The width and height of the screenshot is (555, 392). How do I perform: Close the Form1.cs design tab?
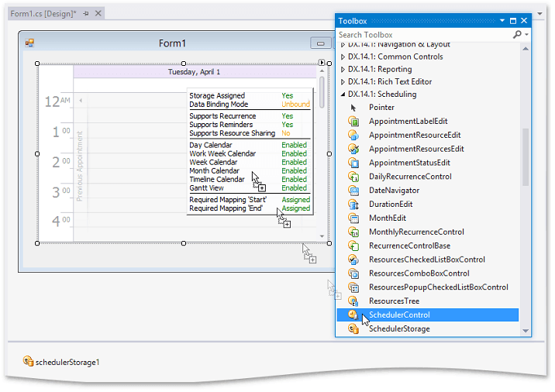pos(98,13)
